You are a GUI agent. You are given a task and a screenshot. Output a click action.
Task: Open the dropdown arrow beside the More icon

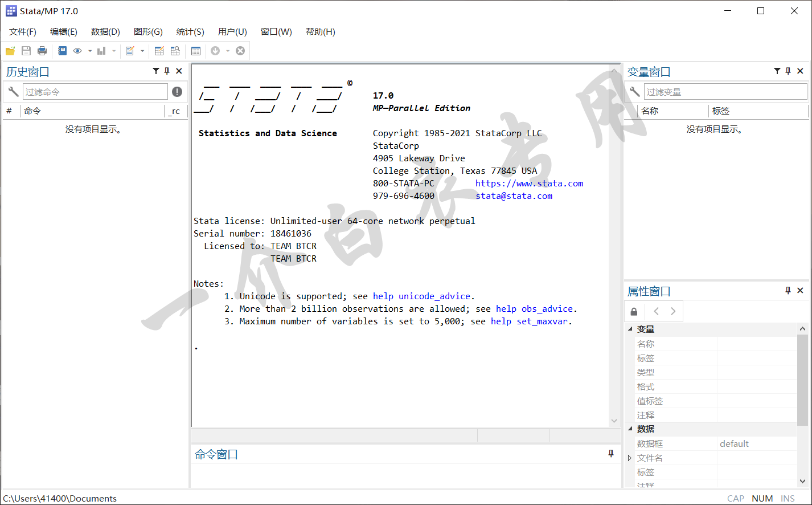[228, 51]
